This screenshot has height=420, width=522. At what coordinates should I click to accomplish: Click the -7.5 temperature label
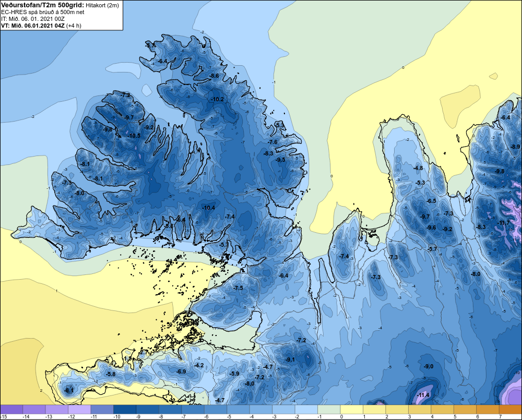point(239,288)
